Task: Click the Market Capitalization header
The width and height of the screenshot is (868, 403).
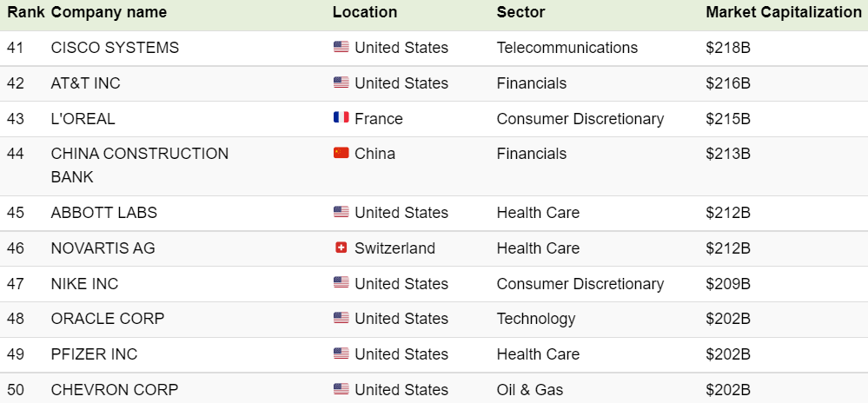Action: coord(784,12)
